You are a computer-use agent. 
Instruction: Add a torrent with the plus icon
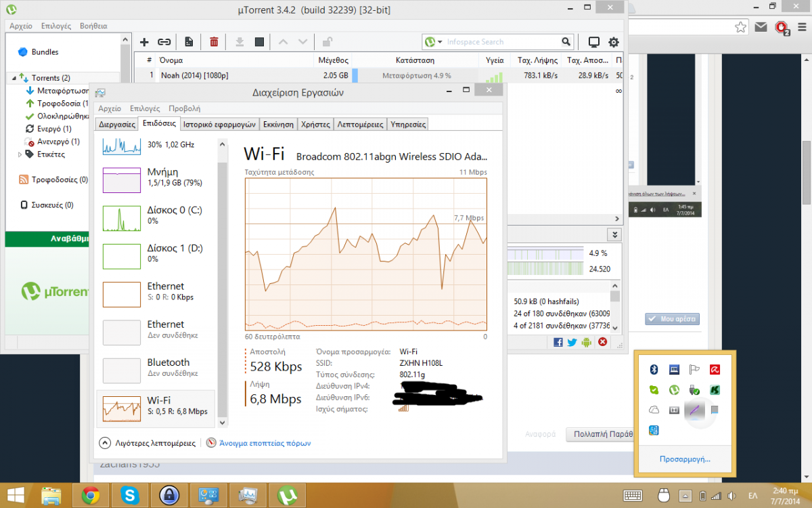coord(144,42)
